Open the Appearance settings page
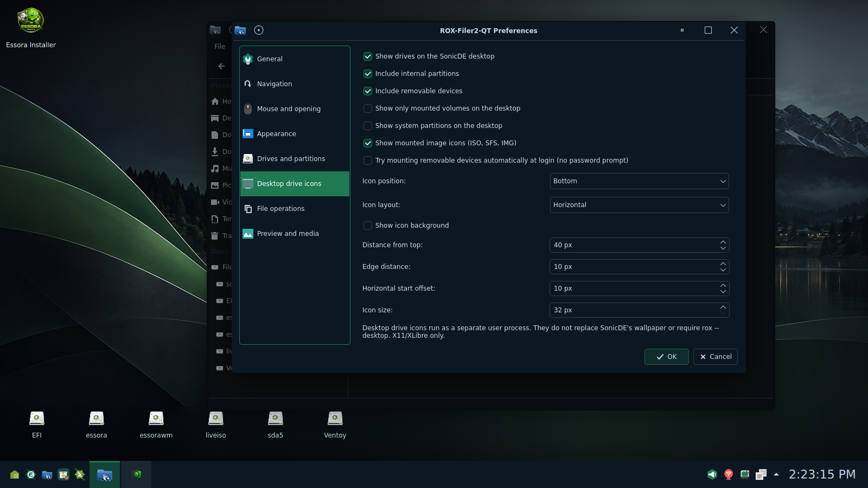The height and width of the screenshot is (488, 868). [295, 134]
